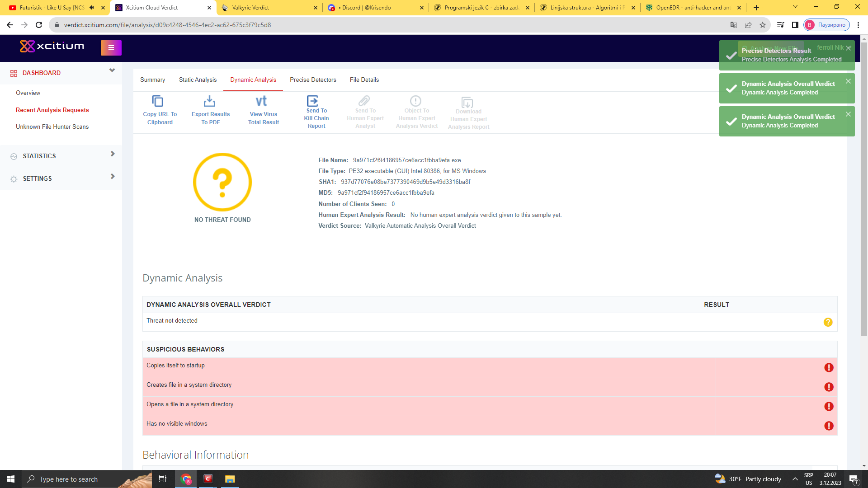This screenshot has height=488, width=868.
Task: Click the Send To Kill Chain Report icon
Action: [x=313, y=100]
